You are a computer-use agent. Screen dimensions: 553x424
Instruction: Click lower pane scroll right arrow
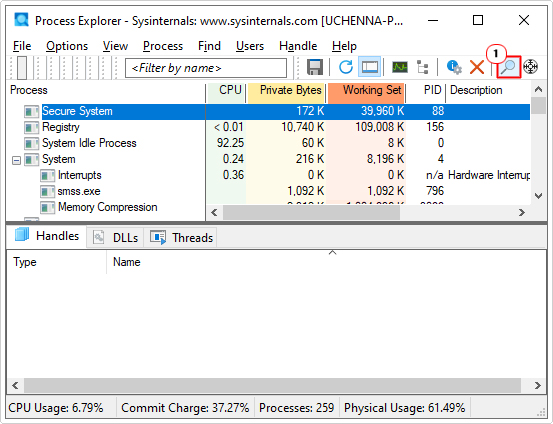pos(537,386)
